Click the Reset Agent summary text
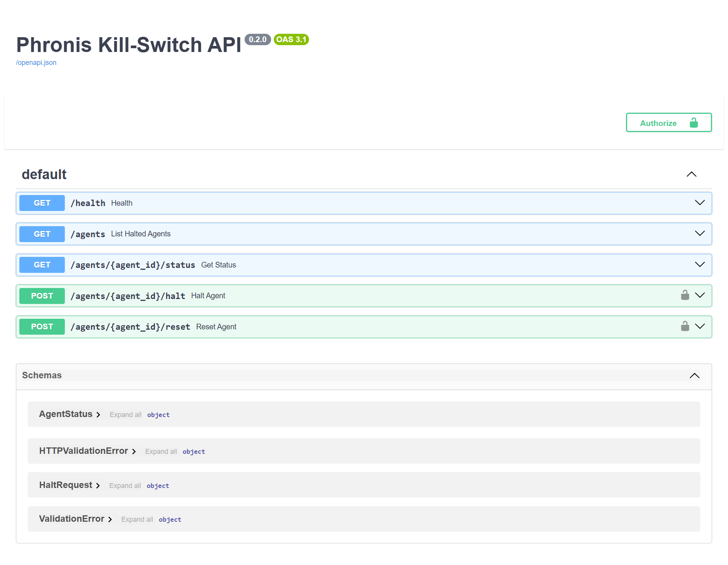The height and width of the screenshot is (565, 728). [x=216, y=327]
